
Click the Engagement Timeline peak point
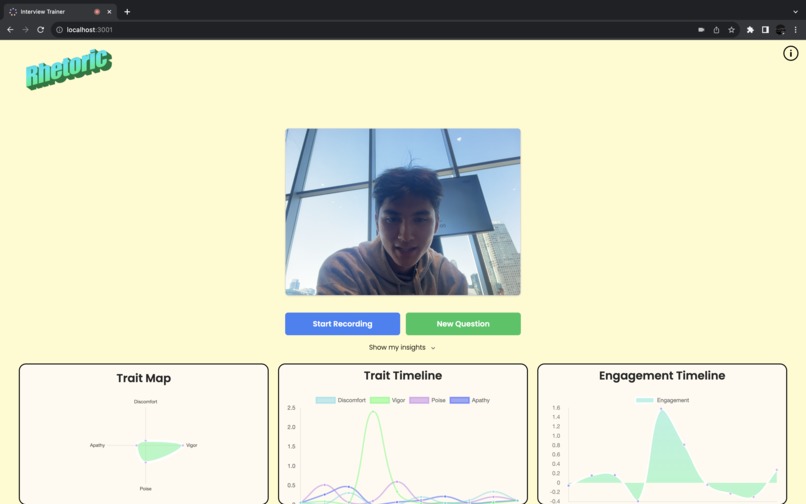tap(661, 409)
